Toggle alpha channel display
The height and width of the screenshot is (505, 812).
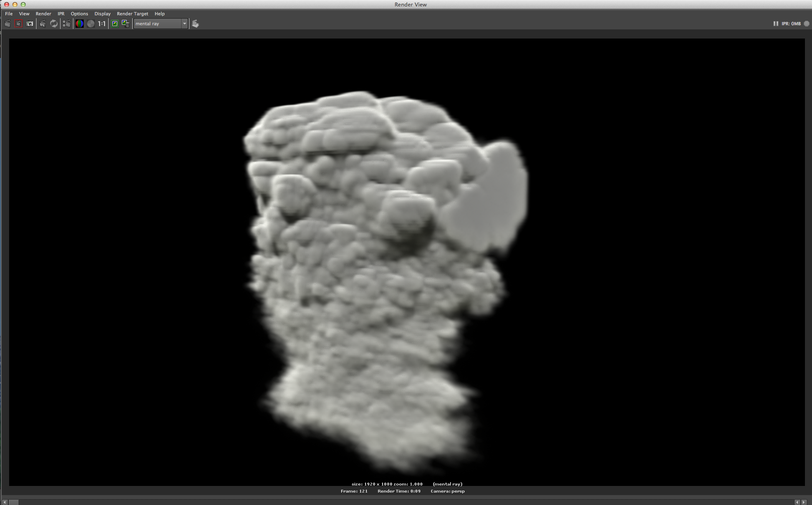pyautogui.click(x=90, y=24)
